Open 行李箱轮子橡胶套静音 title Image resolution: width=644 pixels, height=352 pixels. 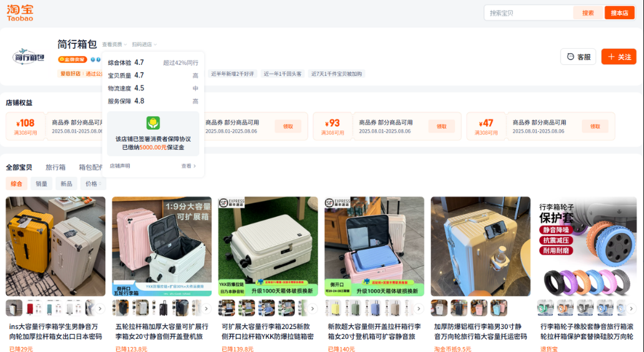587,331
